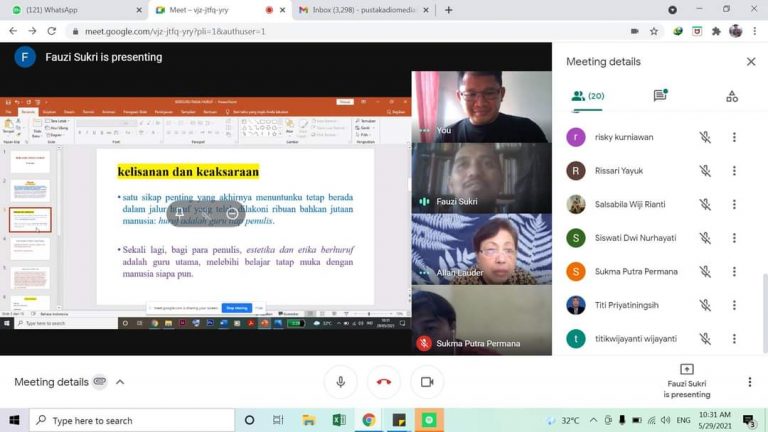Click the Windows taskbar search box
Screen dimensions: 768x432
tap(132, 420)
